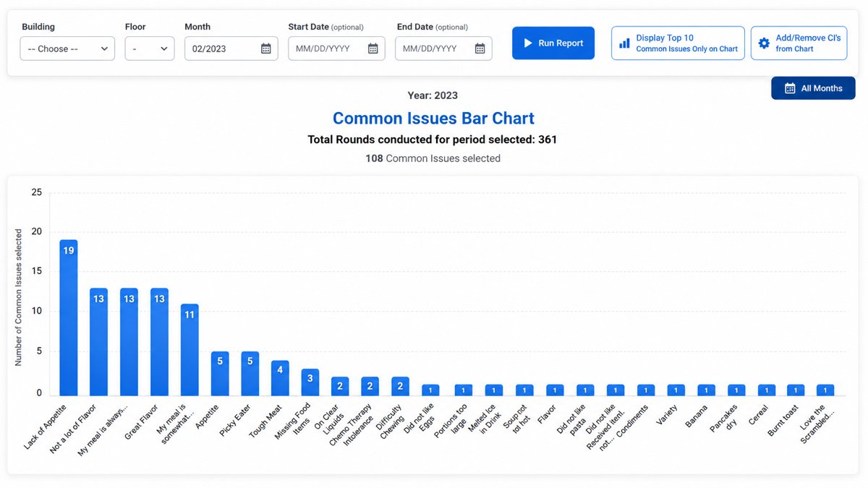Click the Start Date input field
Screen dimensions: 868x488
pyautogui.click(x=336, y=48)
